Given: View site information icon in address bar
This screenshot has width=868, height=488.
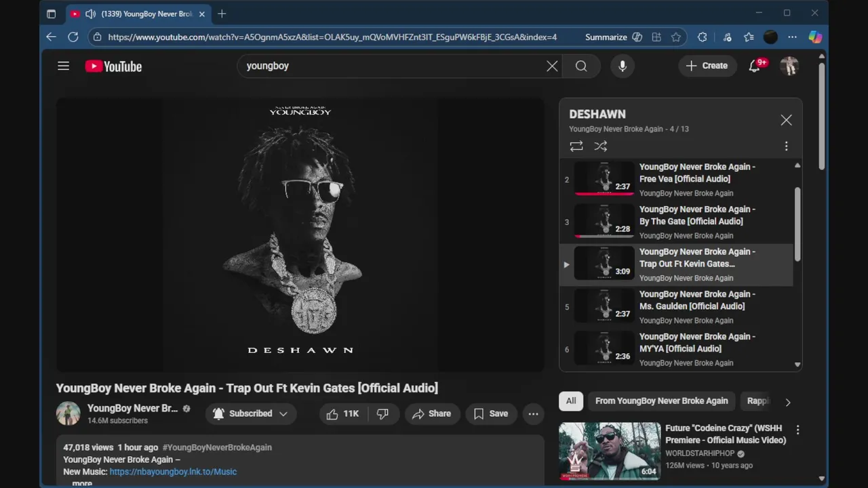Looking at the screenshot, I should (x=98, y=37).
